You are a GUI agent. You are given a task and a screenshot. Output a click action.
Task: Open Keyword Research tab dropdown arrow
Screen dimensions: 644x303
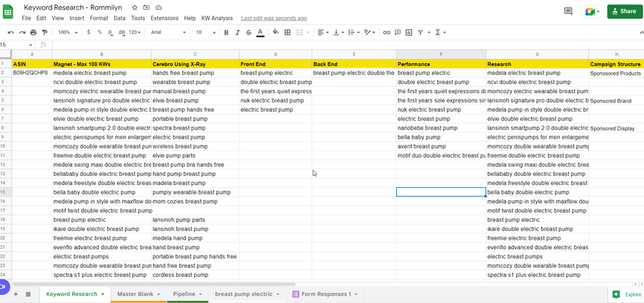[x=102, y=294]
